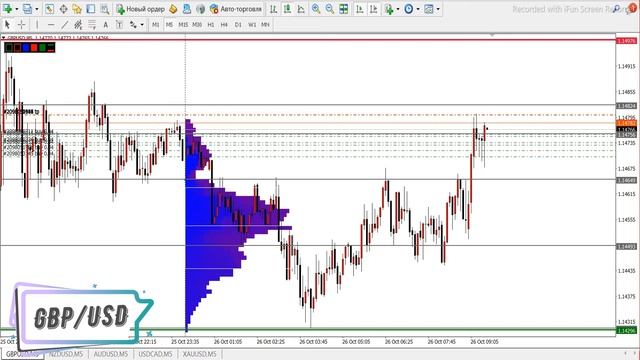Screen dimensions: 640x360
Task: Select the Text tool A
Action: click(x=106, y=24)
